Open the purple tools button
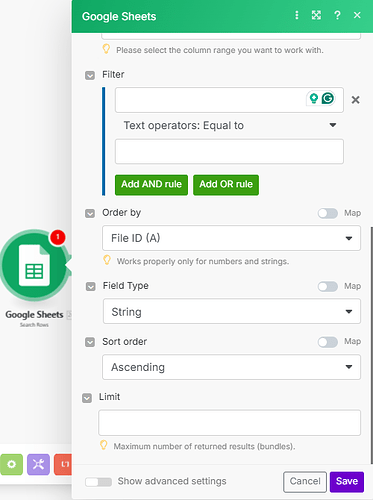The image size is (373, 500). coord(38,464)
